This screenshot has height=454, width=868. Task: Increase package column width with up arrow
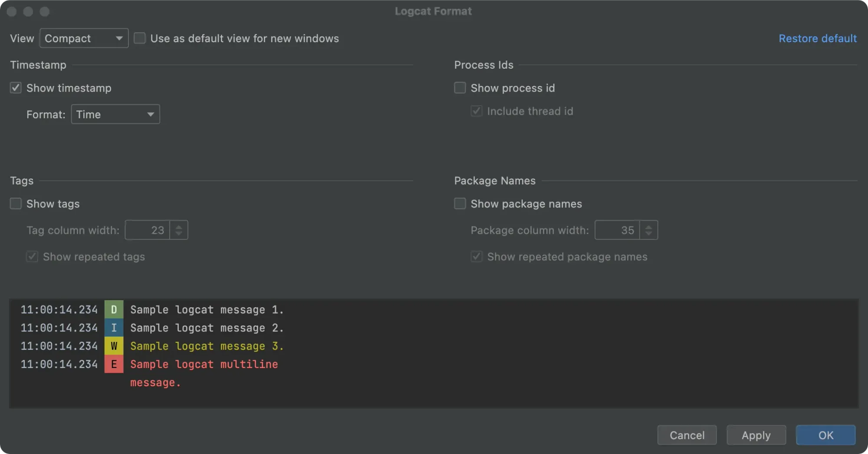click(648, 226)
